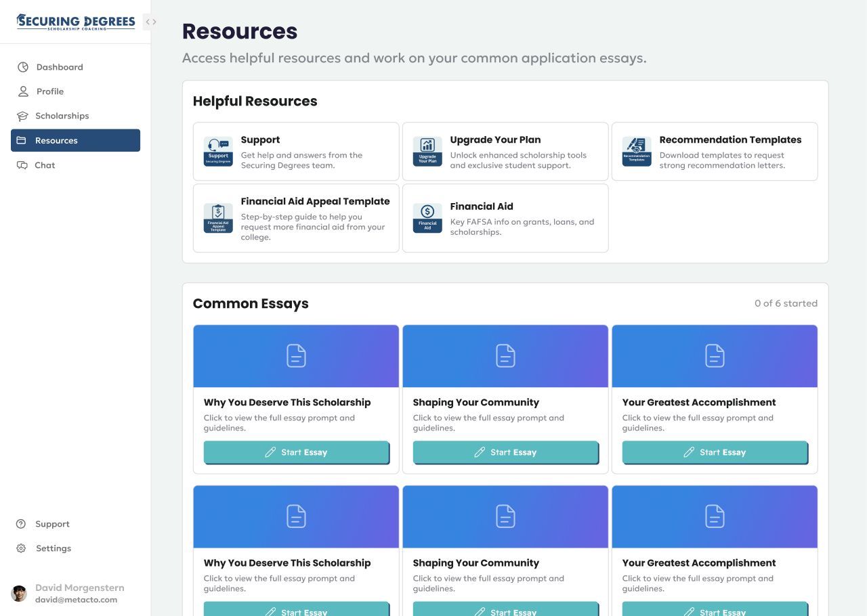This screenshot has width=867, height=616.
Task: Click the Support headset icon in Helpful Resources
Action: 218,151
